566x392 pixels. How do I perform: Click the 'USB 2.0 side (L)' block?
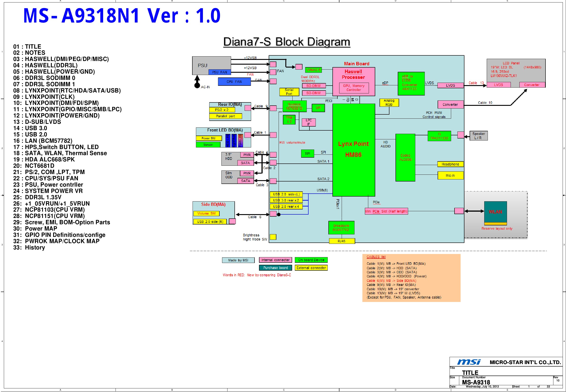click(286, 194)
